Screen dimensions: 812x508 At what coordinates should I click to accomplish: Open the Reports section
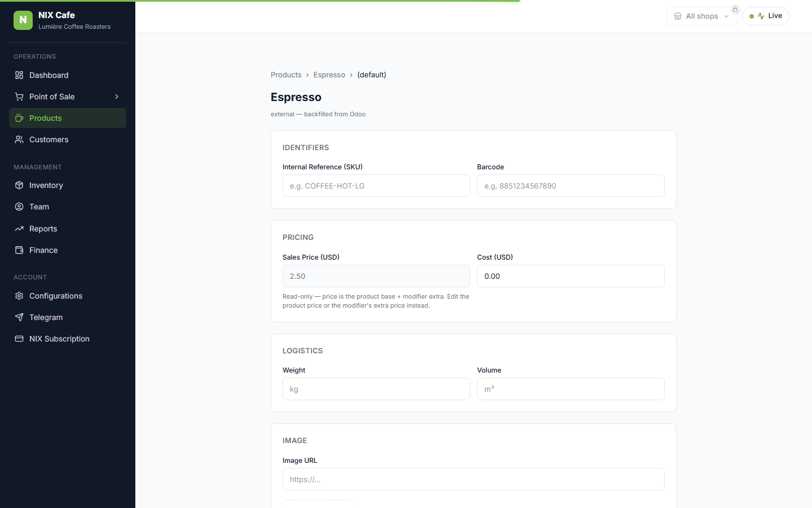click(x=68, y=229)
